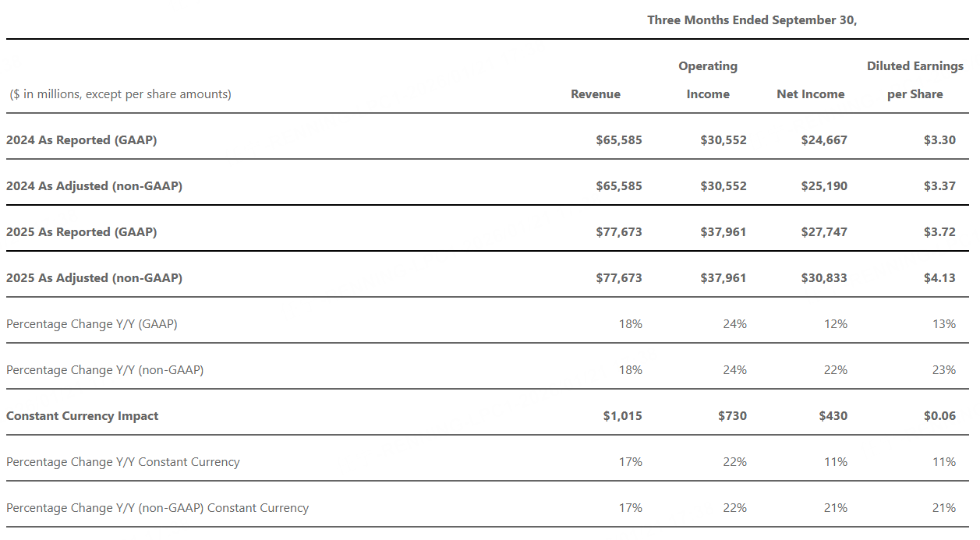Click the Revenue column header
Viewport: 980px width, 540px height.
point(596,94)
